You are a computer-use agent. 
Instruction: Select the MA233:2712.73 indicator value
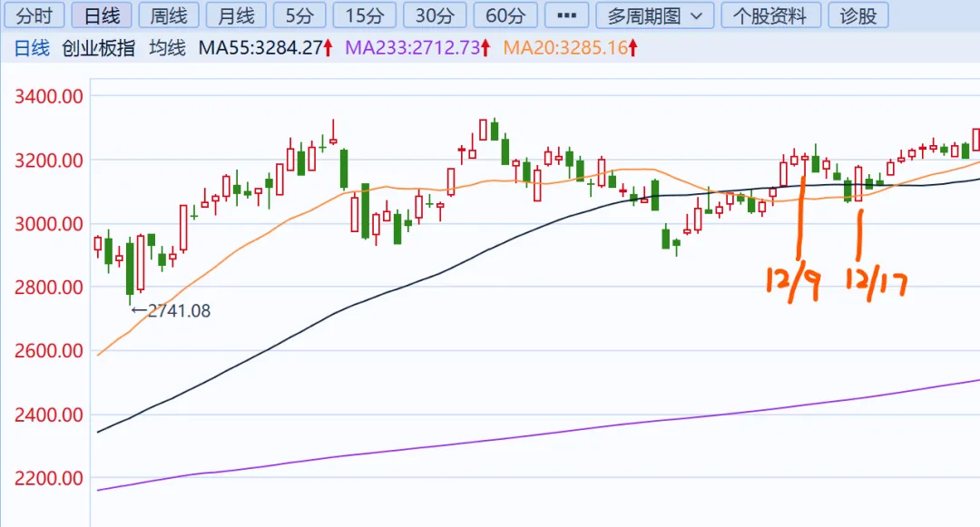tap(413, 47)
